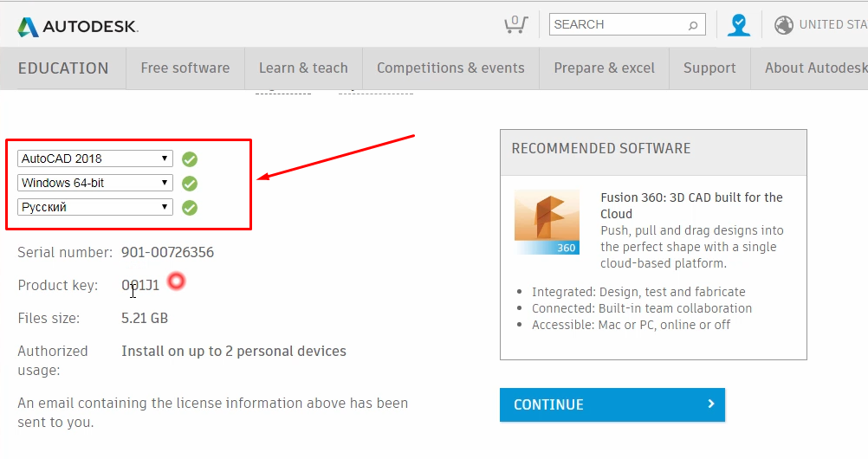Expand the AutoCAD 2018 version dropdown
The height and width of the screenshot is (459, 868).
[95, 158]
